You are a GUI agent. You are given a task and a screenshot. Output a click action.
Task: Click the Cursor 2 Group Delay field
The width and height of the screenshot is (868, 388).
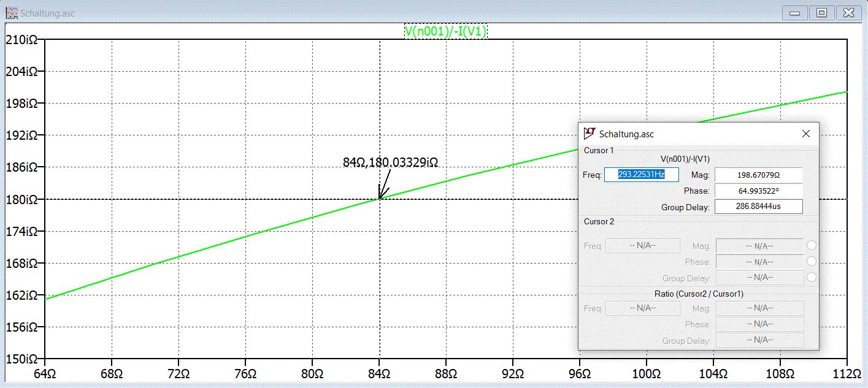759,278
